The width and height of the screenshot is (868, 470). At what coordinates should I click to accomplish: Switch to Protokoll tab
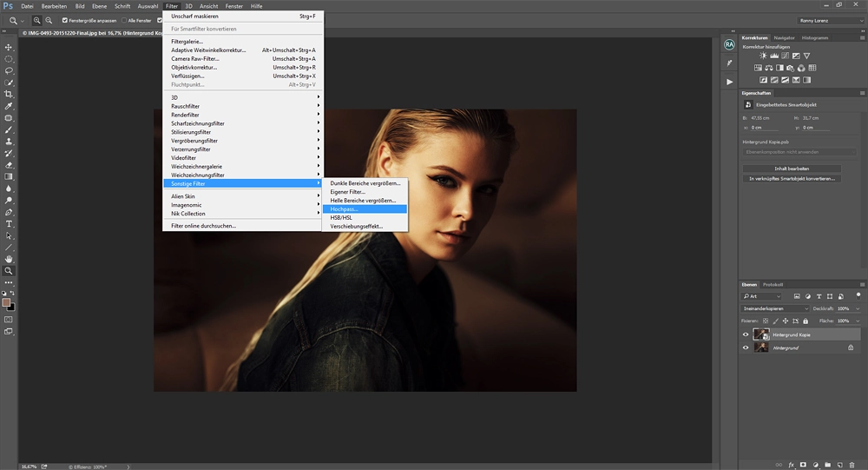click(773, 284)
